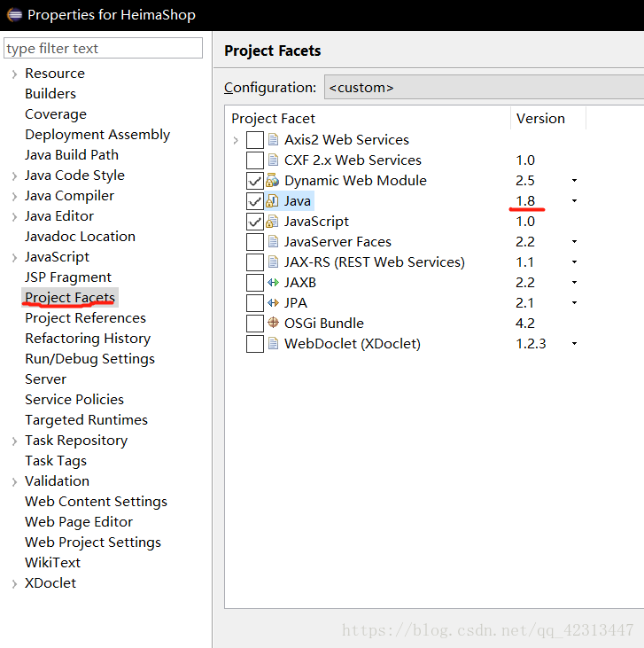Expand the Axis2 Web Services facet
Viewport: 644px width, 648px height.
click(236, 140)
